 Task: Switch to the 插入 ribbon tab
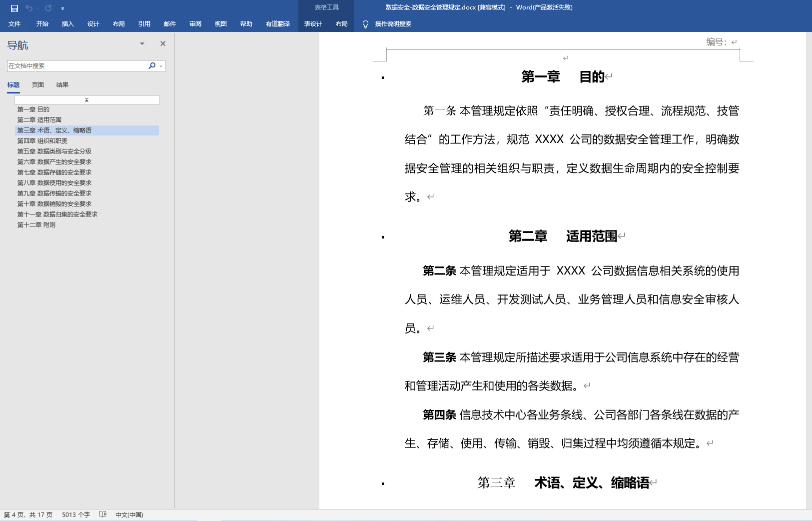tap(68, 24)
